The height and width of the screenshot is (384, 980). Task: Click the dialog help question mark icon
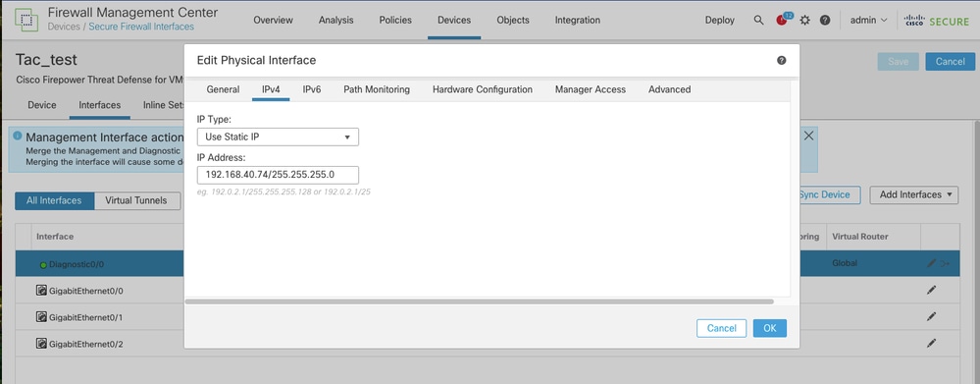781,61
